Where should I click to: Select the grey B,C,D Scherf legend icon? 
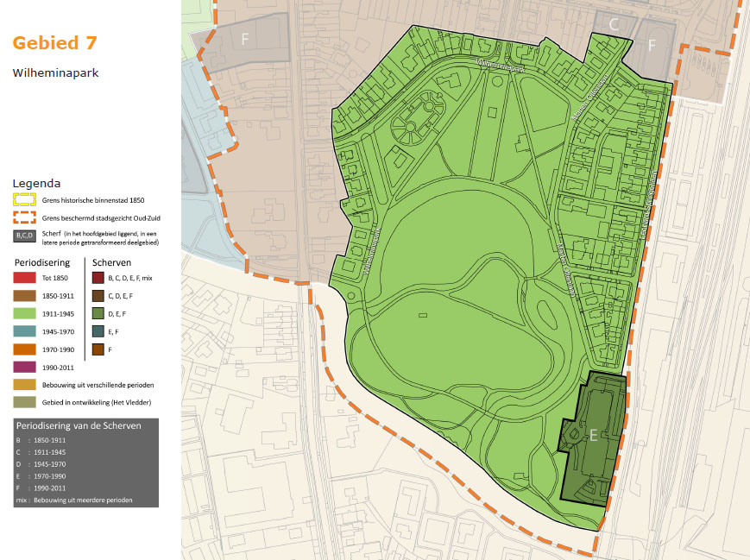pyautogui.click(x=25, y=236)
